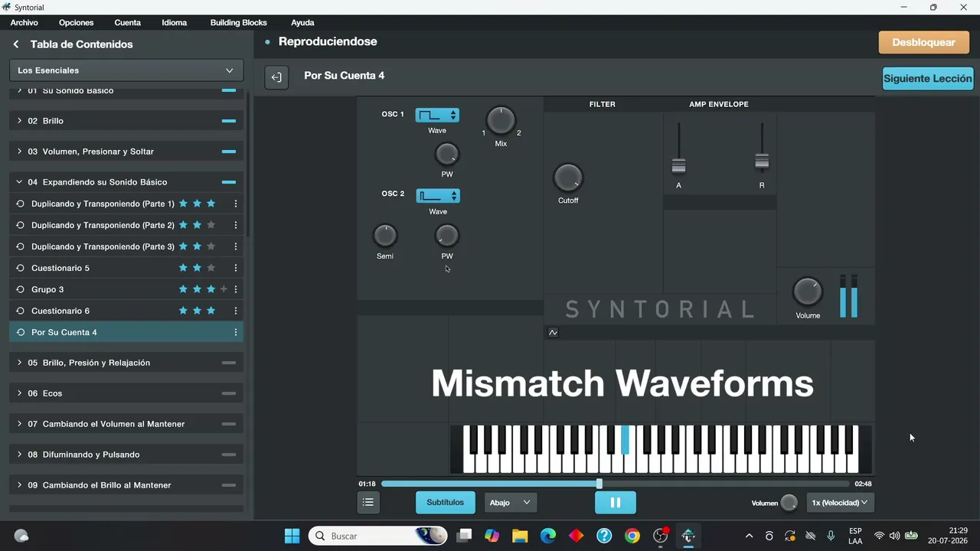Viewport: 980px width, 551px height.
Task: Open options menu for Duplicando y Transponiendo (Parte 2)
Action: (236, 225)
